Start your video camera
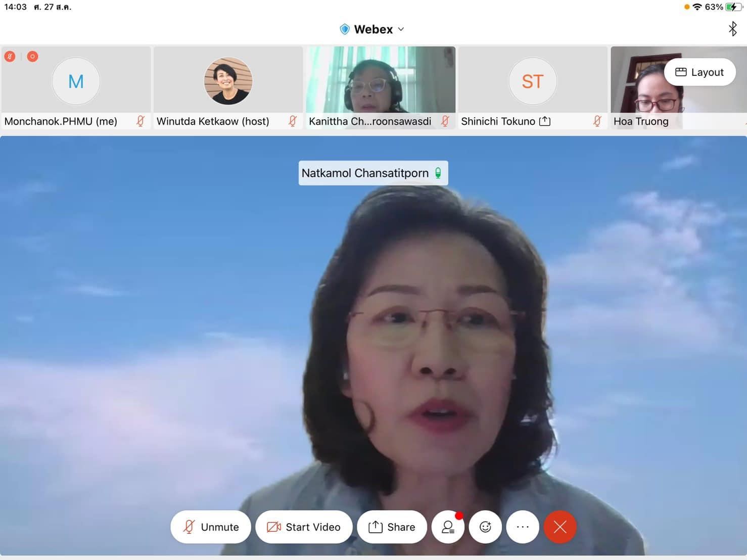Image resolution: width=747 pixels, height=560 pixels. pos(304,527)
